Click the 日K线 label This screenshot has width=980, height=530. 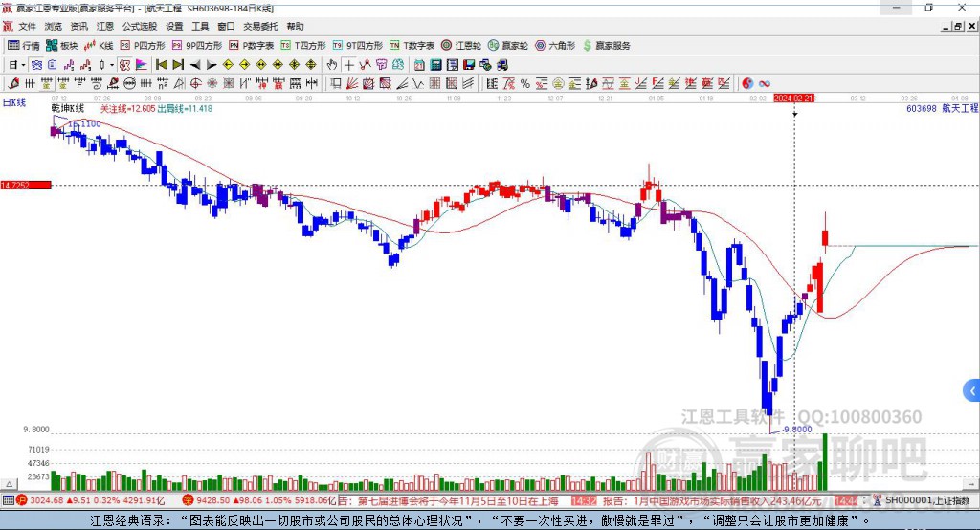point(14,102)
